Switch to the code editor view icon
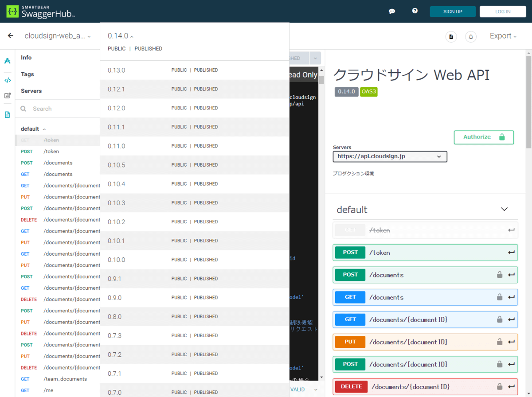This screenshot has height=397, width=532. pos(8,80)
